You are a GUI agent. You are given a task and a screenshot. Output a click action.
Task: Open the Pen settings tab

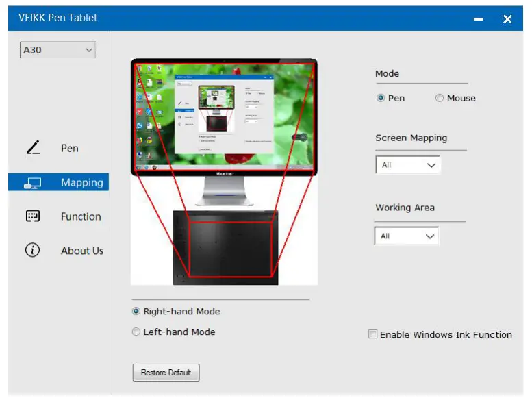pyautogui.click(x=58, y=148)
